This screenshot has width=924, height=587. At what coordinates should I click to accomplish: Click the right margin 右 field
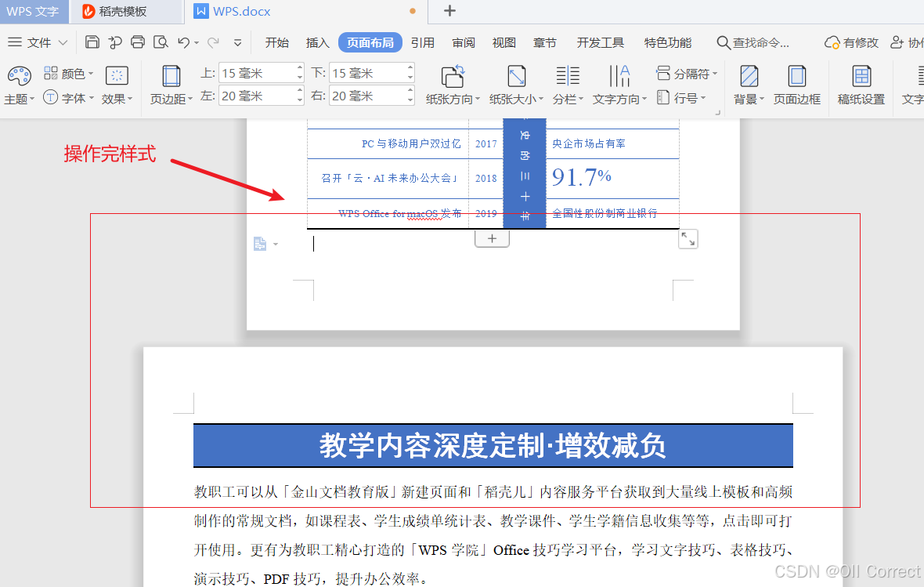368,96
